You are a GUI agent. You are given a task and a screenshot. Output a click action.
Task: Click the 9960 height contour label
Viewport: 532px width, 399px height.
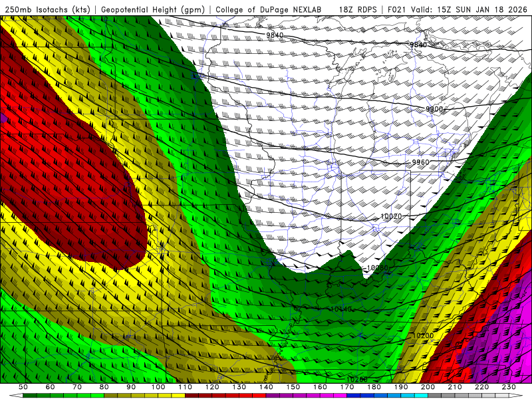[421, 162]
